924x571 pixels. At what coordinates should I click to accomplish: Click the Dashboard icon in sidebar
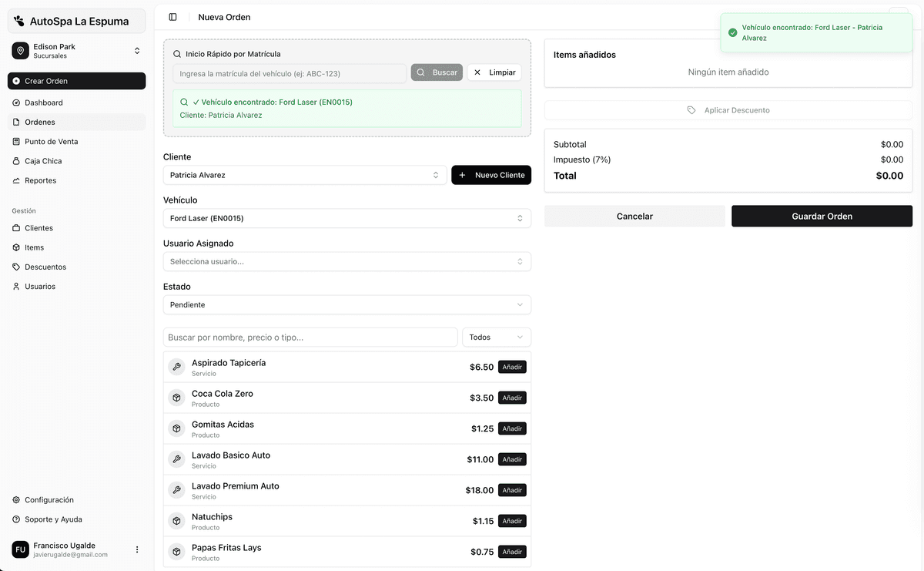click(x=16, y=102)
